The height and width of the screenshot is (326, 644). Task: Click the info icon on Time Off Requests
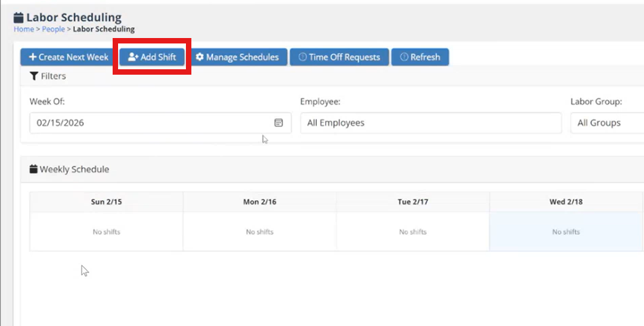point(303,57)
